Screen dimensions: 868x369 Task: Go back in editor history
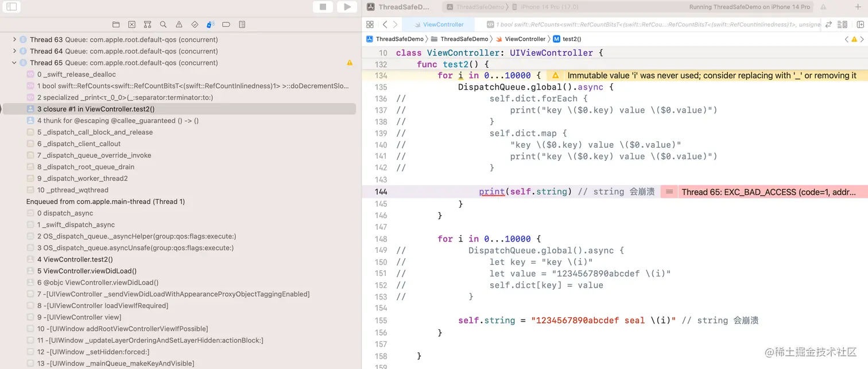[385, 25]
